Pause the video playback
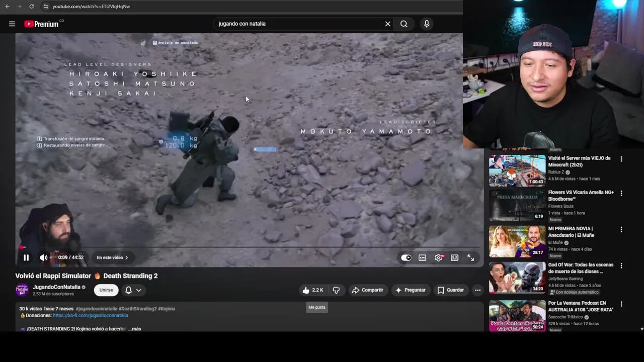The height and width of the screenshot is (362, 644). pyautogui.click(x=26, y=257)
